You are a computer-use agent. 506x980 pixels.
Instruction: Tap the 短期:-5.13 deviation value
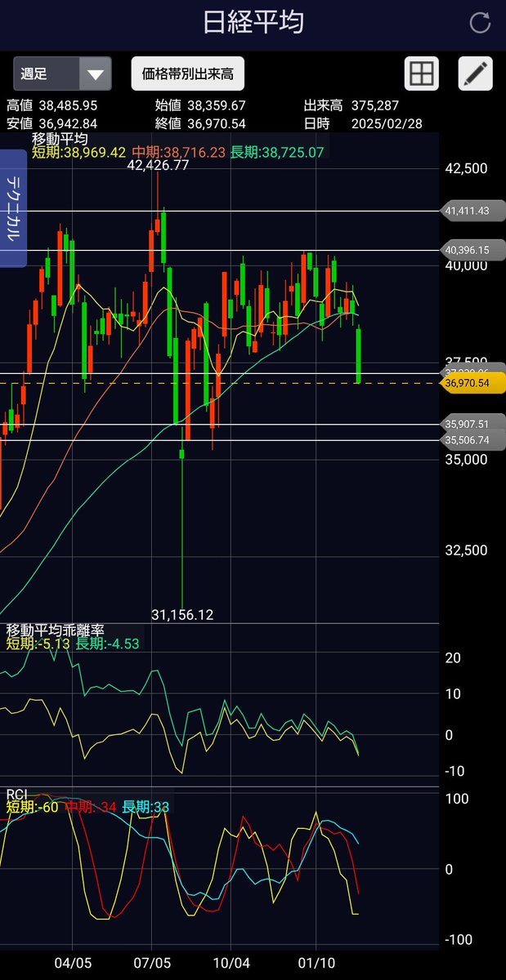38,644
